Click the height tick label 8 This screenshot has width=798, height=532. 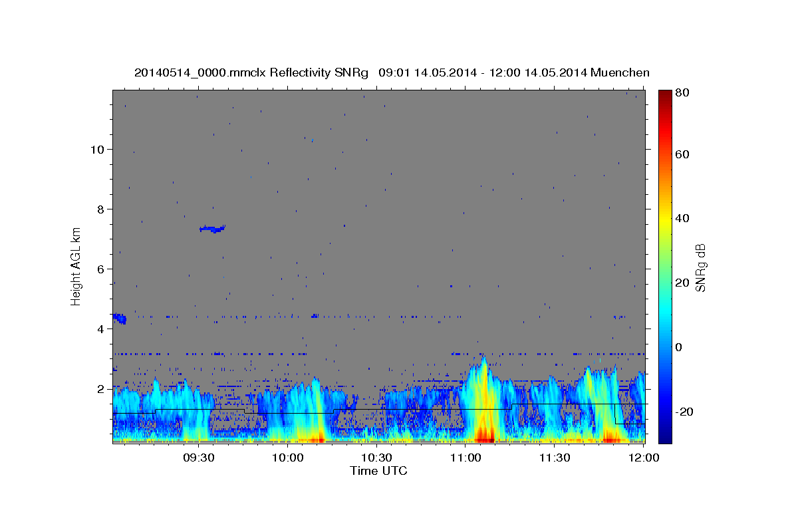click(x=100, y=209)
